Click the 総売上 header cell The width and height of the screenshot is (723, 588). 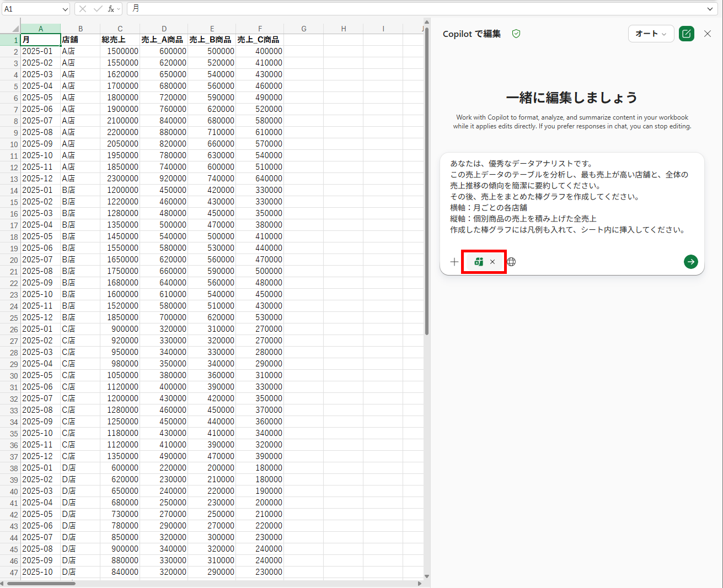[x=120, y=40]
